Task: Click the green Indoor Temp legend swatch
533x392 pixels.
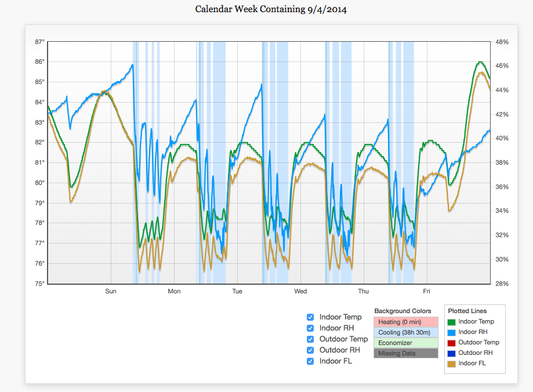Action: (x=452, y=322)
